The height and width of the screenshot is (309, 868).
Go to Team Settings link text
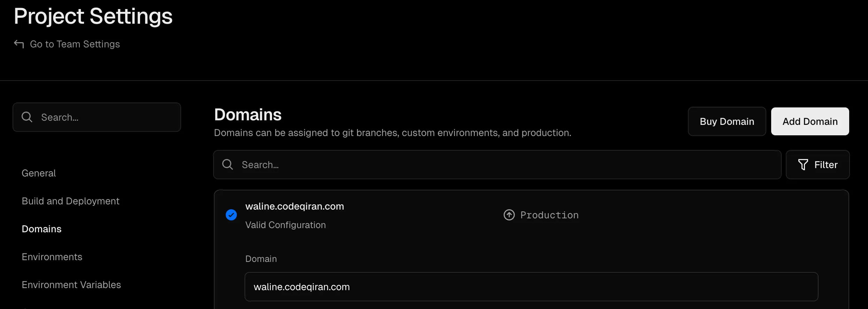click(x=75, y=44)
